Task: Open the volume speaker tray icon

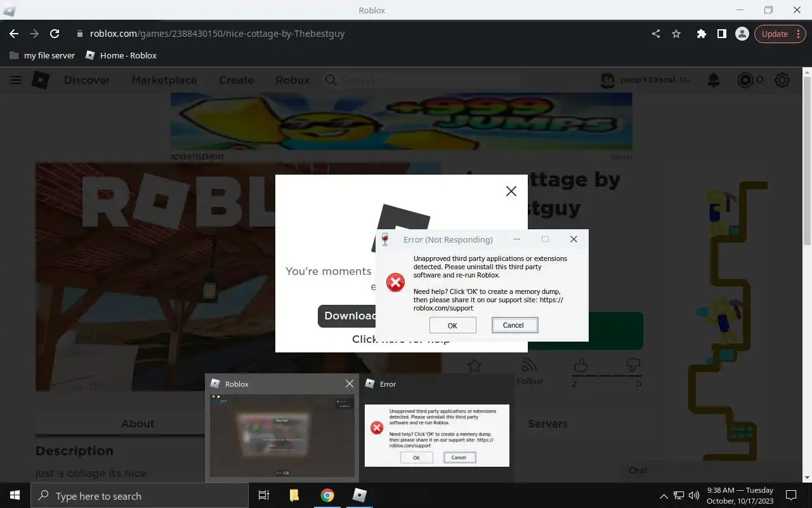Action: (x=693, y=495)
